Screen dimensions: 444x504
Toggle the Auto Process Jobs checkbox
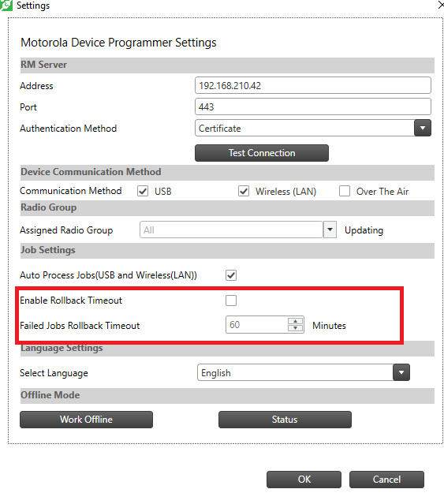231,275
